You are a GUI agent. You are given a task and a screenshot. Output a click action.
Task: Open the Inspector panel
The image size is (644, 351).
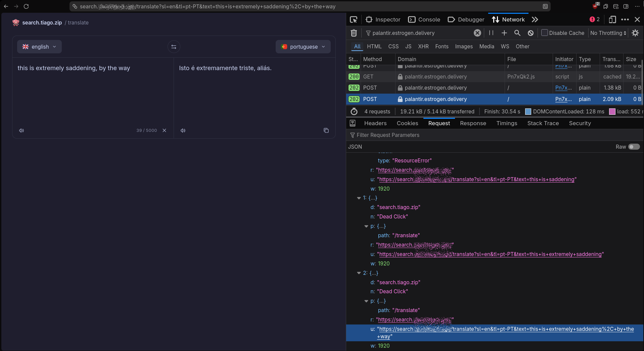[383, 19]
